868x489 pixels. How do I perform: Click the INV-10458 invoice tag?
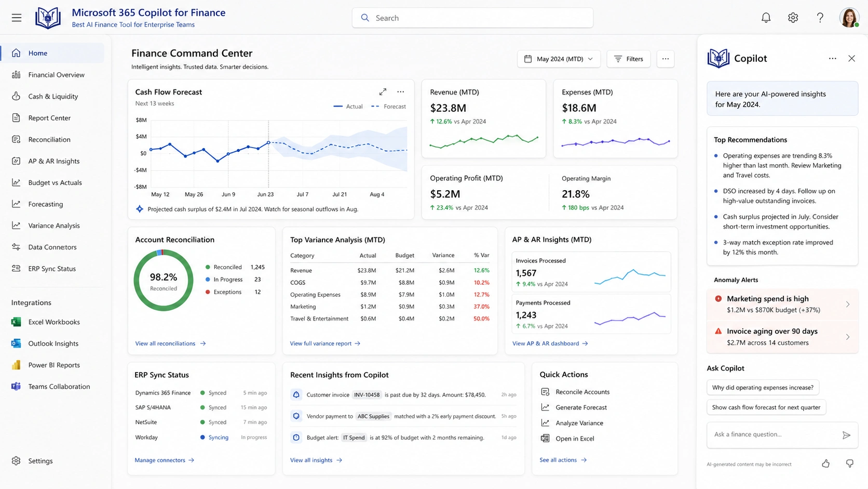coord(367,395)
